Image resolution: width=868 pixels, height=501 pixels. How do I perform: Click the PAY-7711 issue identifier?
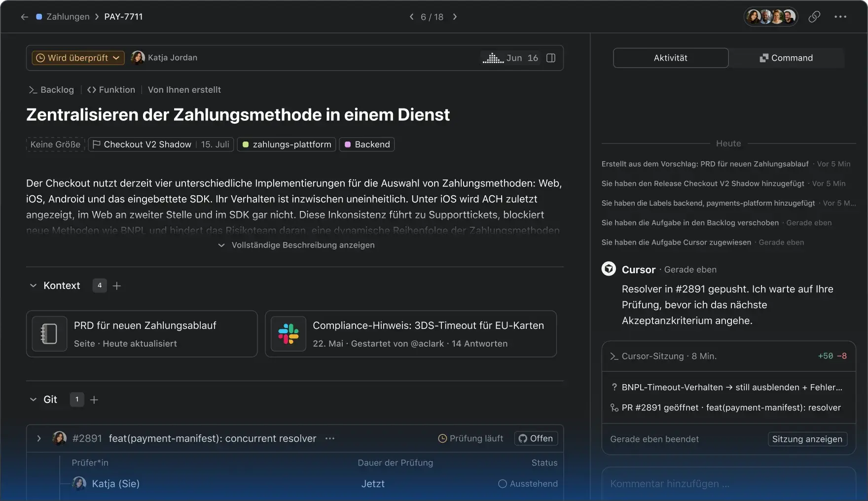tap(123, 17)
